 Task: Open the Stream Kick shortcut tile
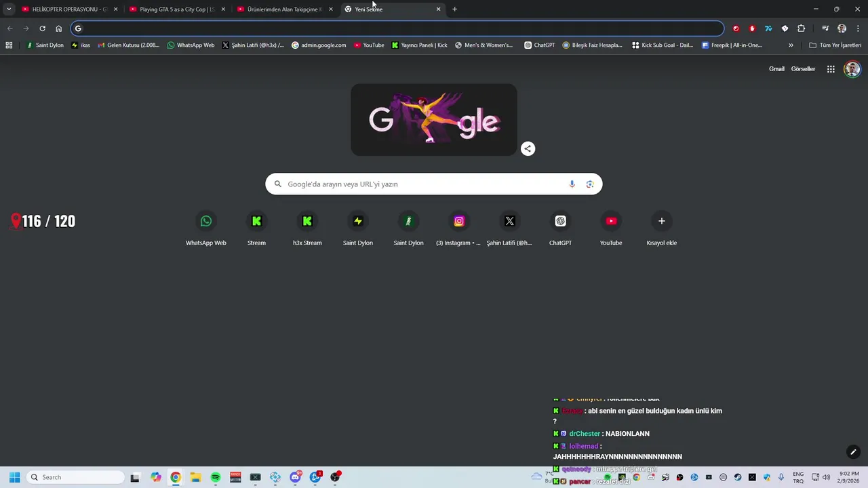tap(256, 228)
